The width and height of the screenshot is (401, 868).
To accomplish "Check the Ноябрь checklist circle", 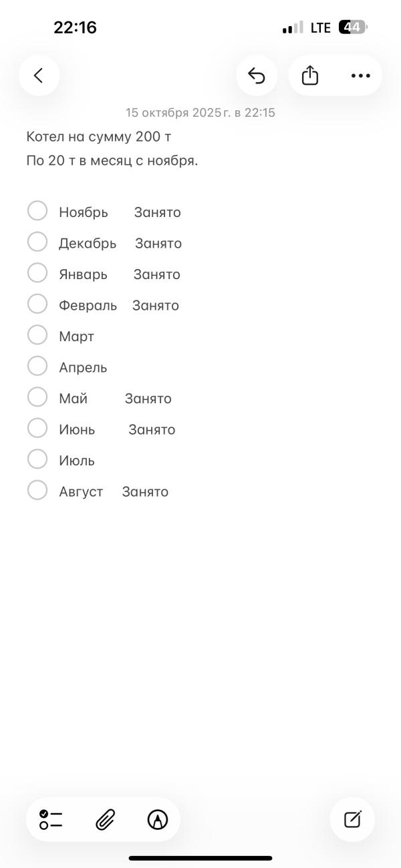I will [37, 211].
